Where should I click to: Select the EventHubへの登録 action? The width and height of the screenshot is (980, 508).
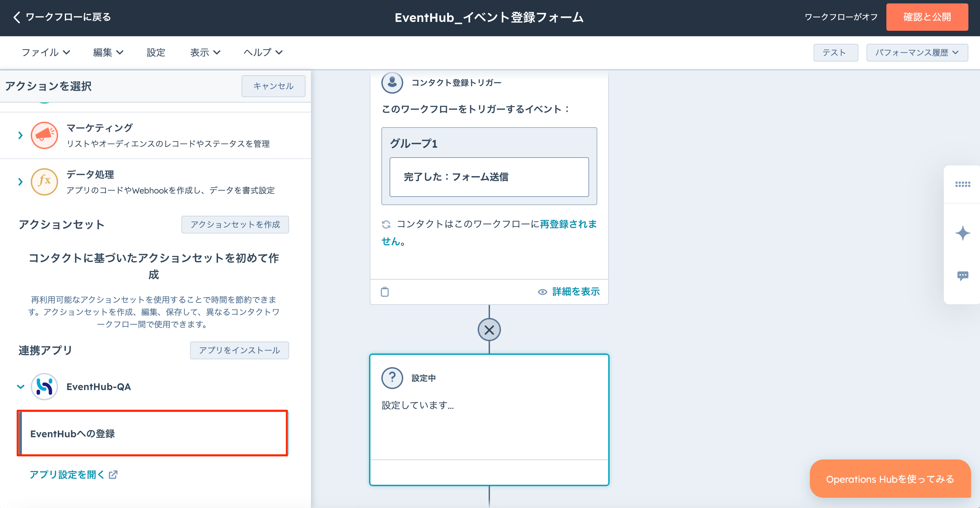tap(152, 433)
